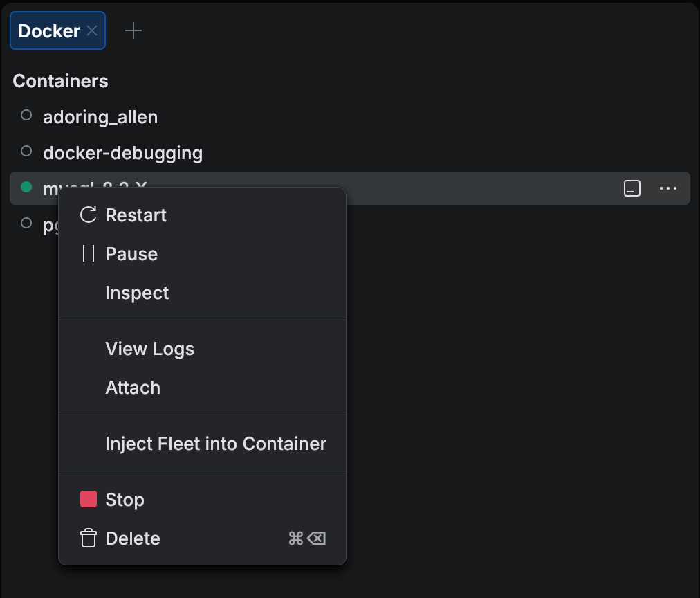The height and width of the screenshot is (598, 700).
Task: Choose Attach from the context menu
Action: pos(133,388)
